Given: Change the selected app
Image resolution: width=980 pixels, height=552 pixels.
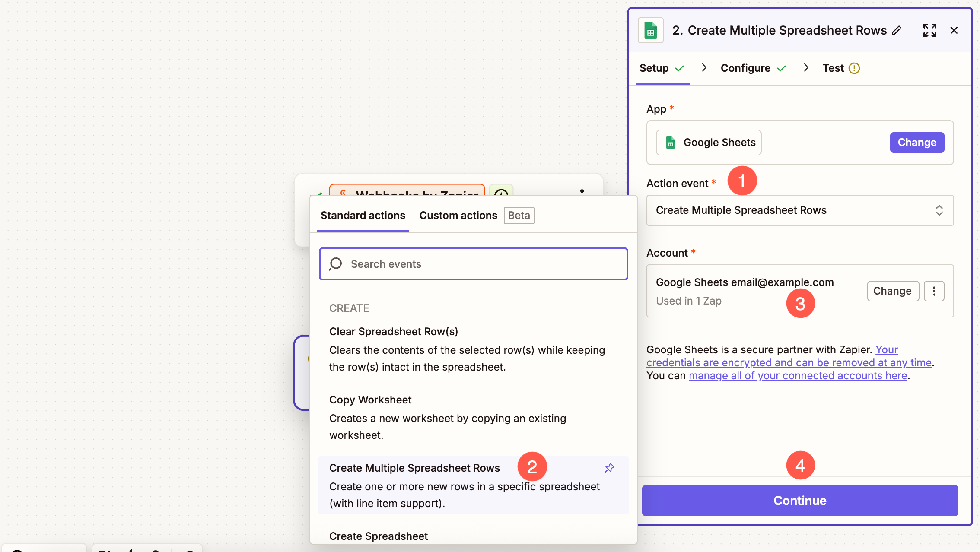Looking at the screenshot, I should [917, 143].
